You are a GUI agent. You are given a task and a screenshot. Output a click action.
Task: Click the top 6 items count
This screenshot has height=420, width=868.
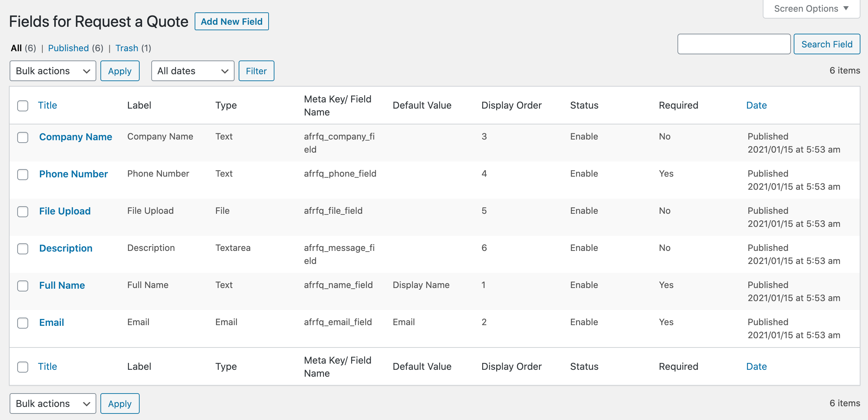point(845,70)
